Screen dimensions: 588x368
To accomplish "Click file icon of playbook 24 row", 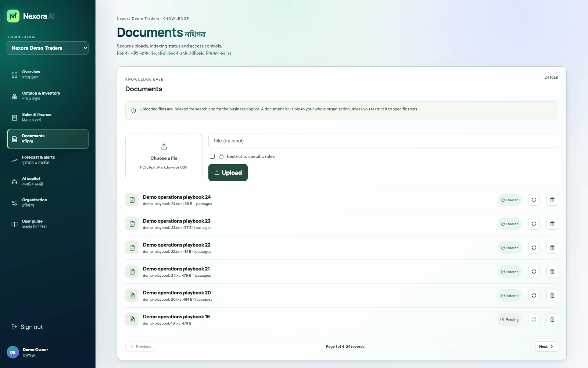I will [x=132, y=200].
